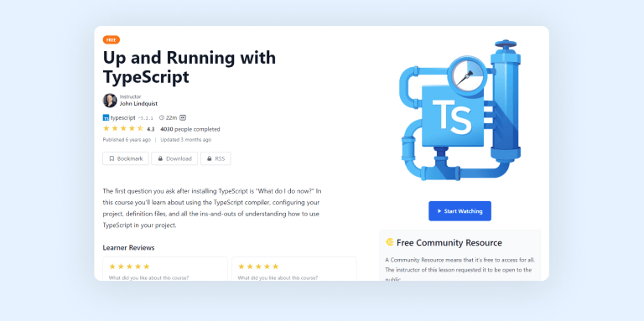Click the 4.3 rating value
Viewport: 644px width, 321px height.
[x=151, y=129]
